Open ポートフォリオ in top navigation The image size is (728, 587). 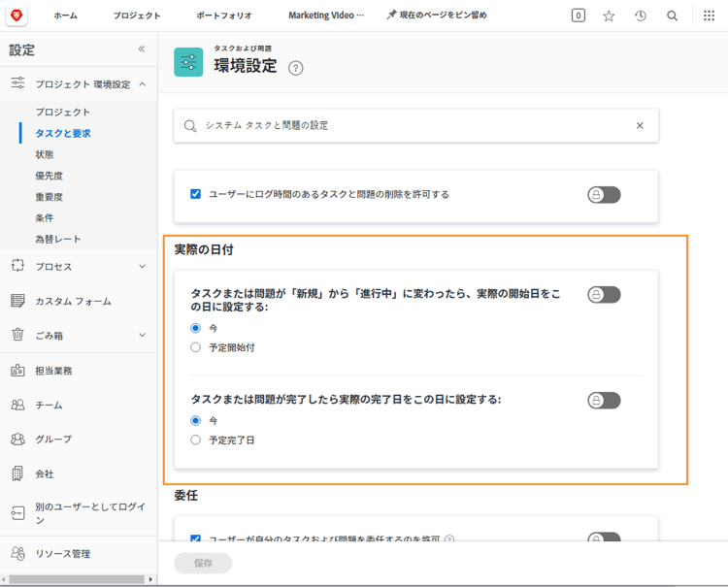coord(224,16)
